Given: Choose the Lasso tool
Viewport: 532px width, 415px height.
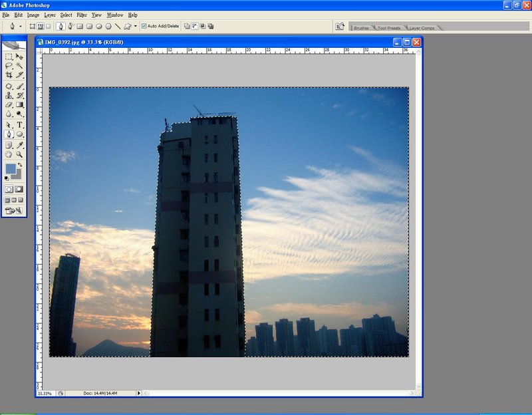Looking at the screenshot, I should click(x=9, y=66).
